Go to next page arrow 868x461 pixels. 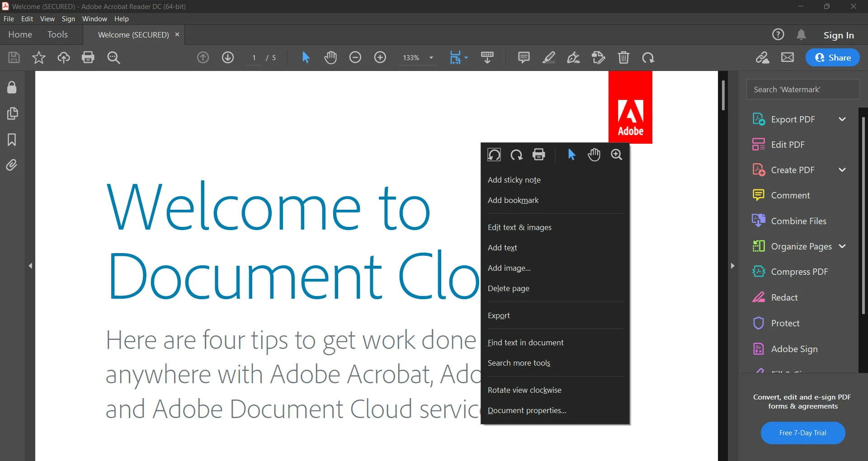click(228, 57)
